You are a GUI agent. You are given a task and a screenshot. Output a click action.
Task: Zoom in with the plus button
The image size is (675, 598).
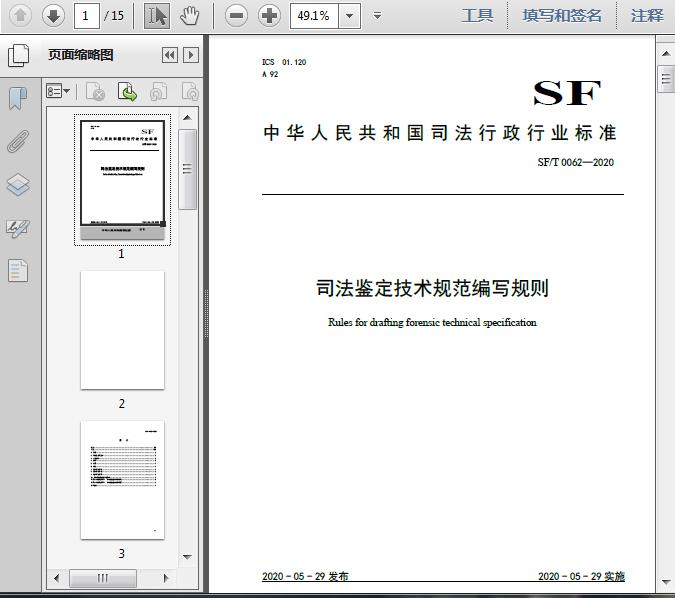pos(269,15)
